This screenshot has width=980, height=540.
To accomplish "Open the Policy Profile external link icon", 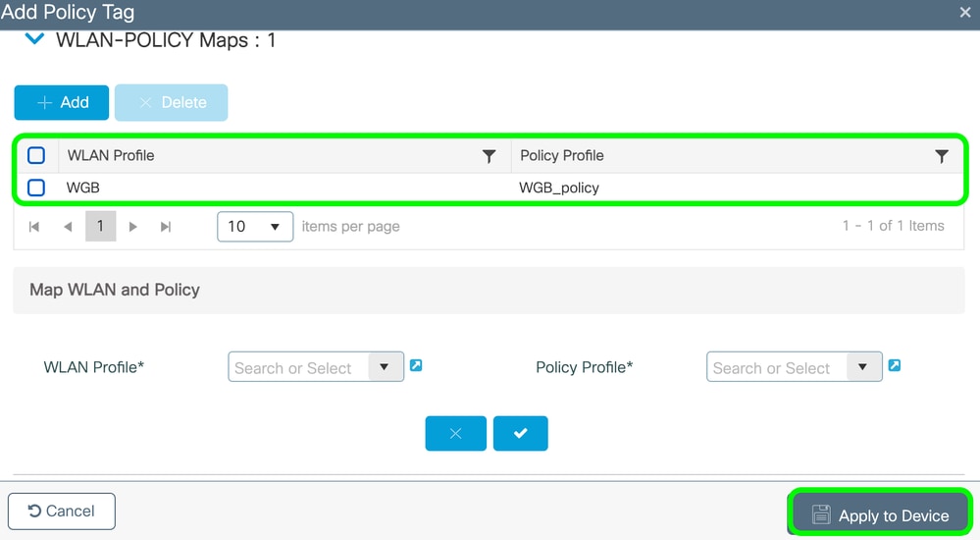I will point(895,365).
